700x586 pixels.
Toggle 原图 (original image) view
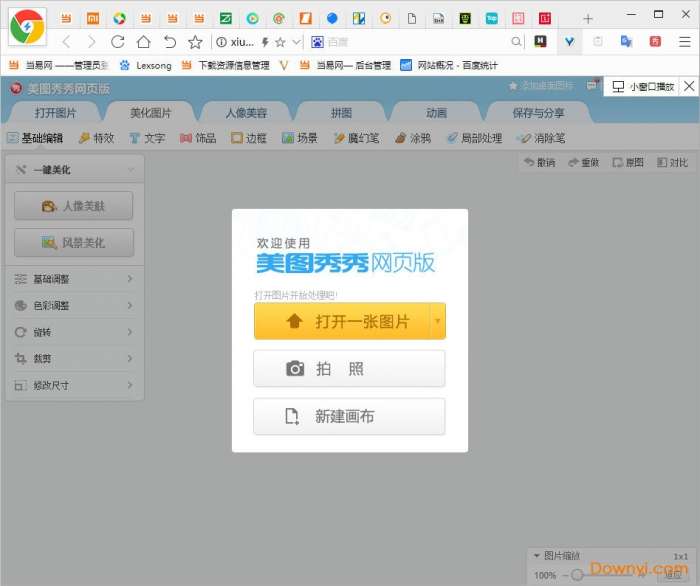click(x=627, y=162)
